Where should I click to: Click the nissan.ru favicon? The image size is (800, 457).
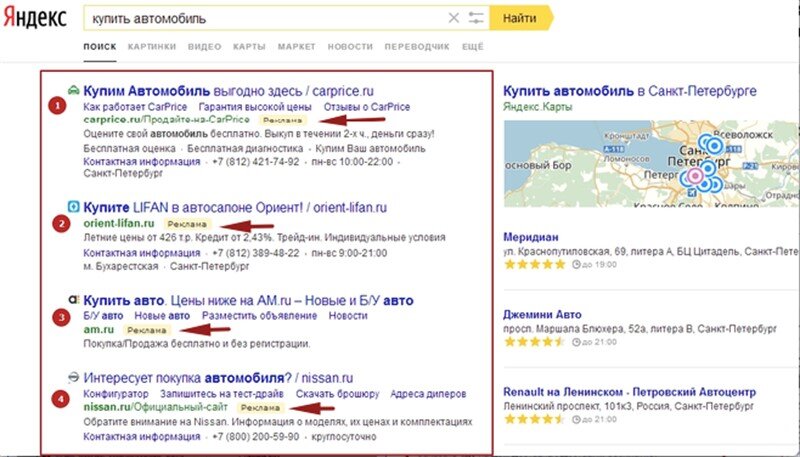click(74, 377)
